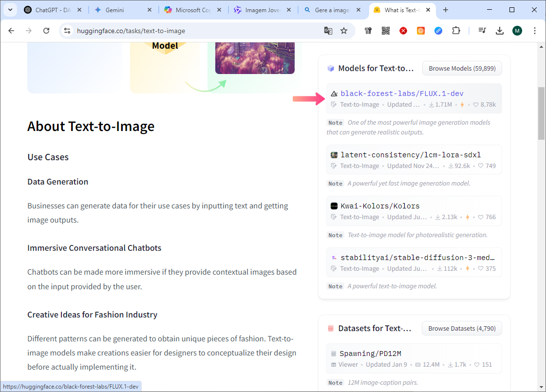
Task: Open stabilityai/stable-diffusion-3 model link
Action: pos(417,257)
